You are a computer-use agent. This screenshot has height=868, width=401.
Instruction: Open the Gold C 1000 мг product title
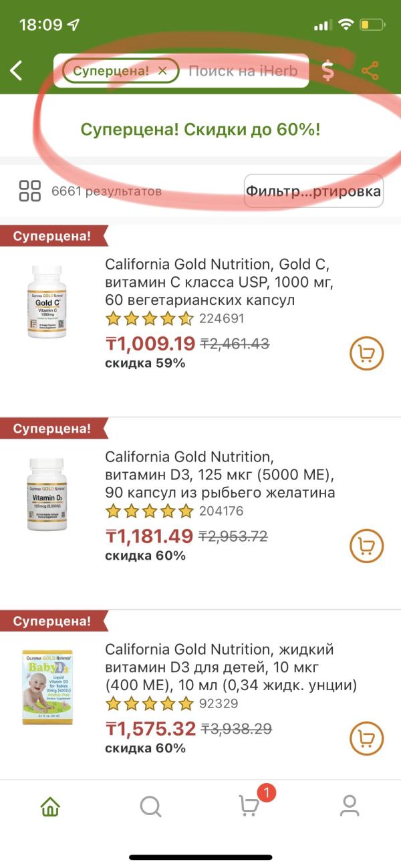tap(218, 282)
